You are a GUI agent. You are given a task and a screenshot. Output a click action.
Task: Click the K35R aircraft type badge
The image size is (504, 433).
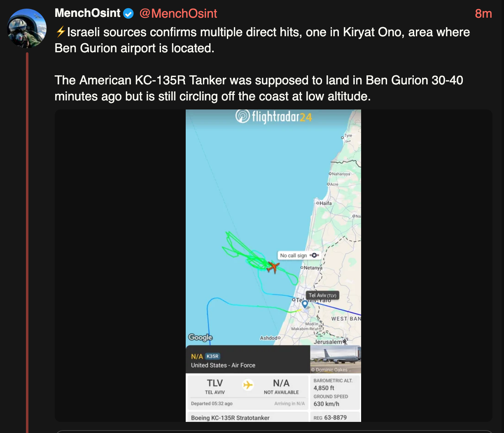(x=212, y=356)
